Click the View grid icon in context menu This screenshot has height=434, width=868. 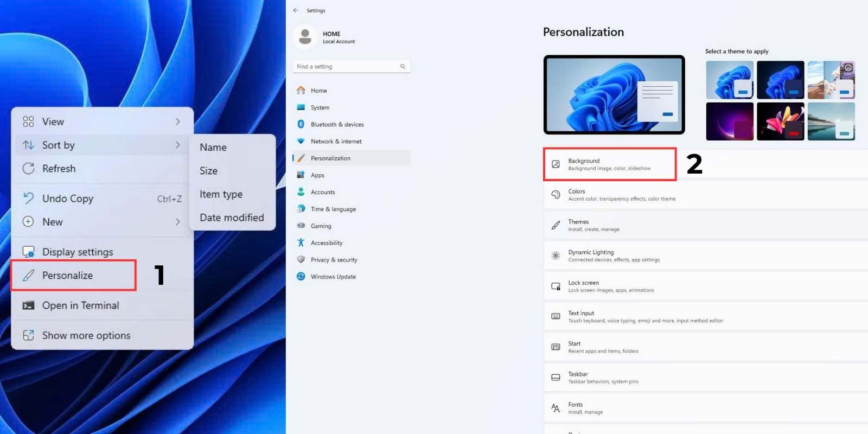28,122
